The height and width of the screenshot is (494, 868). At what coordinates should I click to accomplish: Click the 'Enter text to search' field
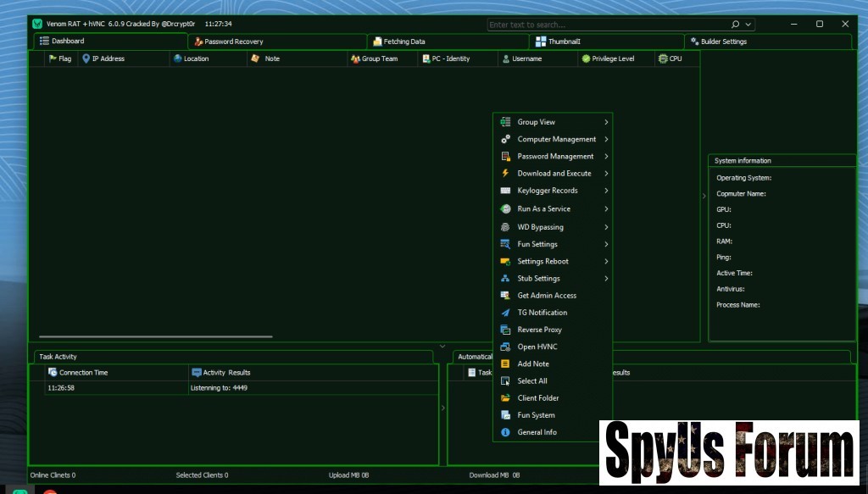pos(607,25)
